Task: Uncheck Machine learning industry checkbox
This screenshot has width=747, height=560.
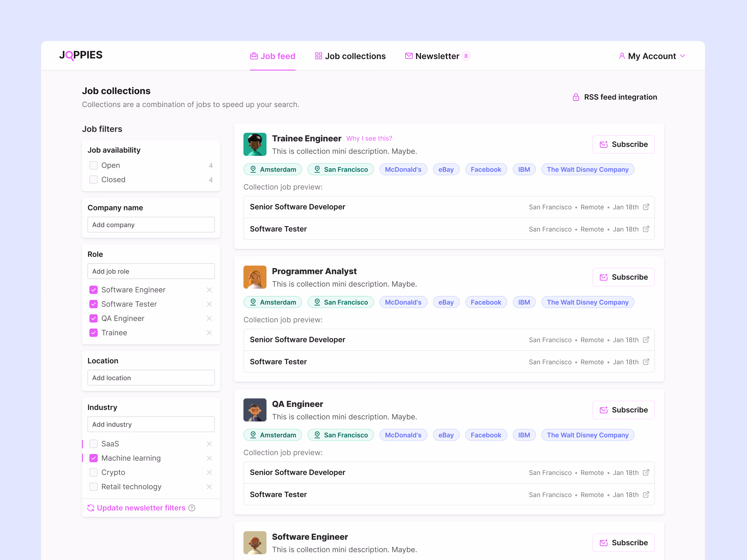Action: (94, 458)
